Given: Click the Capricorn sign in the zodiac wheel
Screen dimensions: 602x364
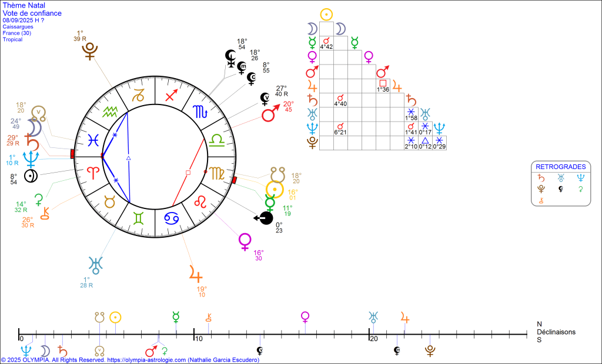Looking at the screenshot, I should (x=138, y=95).
